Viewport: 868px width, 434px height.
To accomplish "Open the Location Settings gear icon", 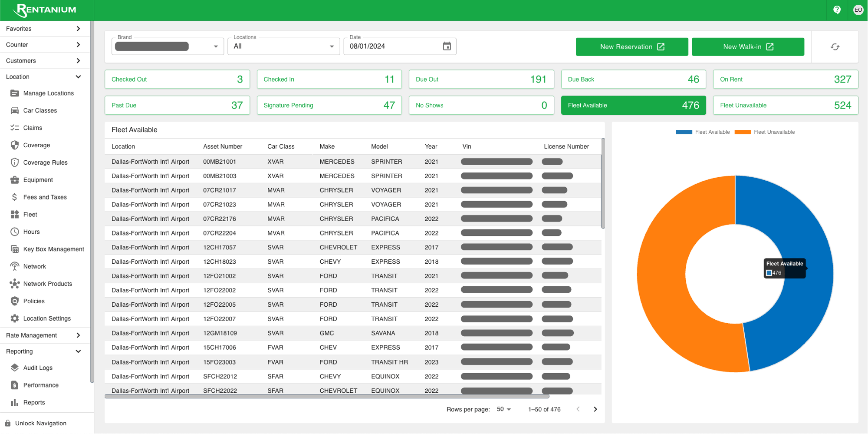I will tap(15, 318).
